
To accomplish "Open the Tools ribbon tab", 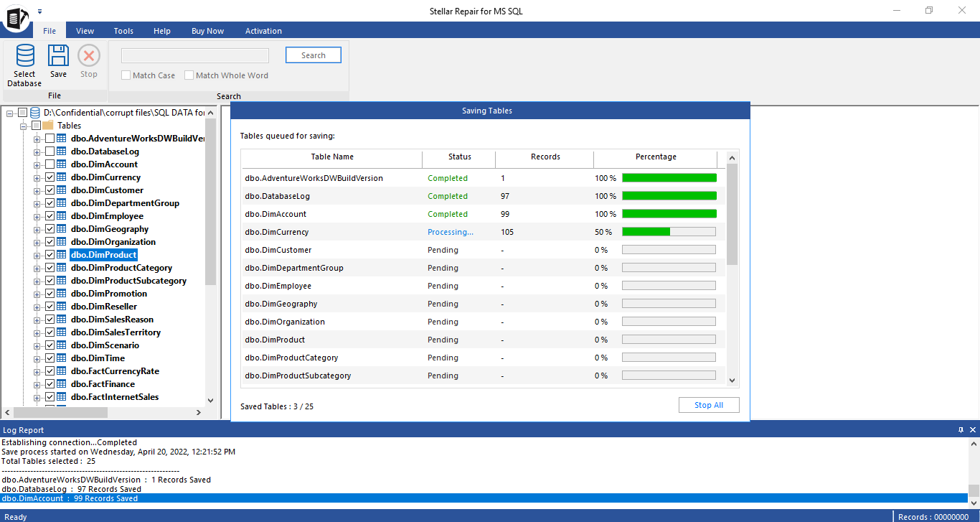I will click(123, 31).
